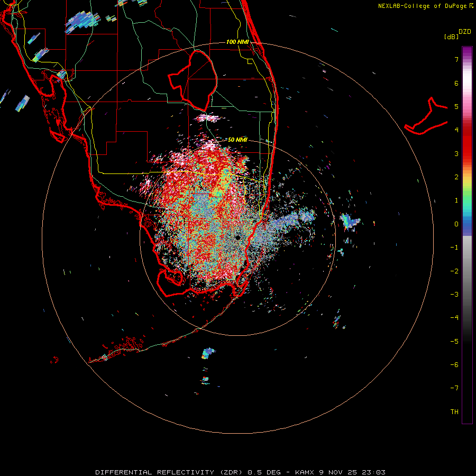
Task: Click the legend label 1
Action: tap(456, 200)
